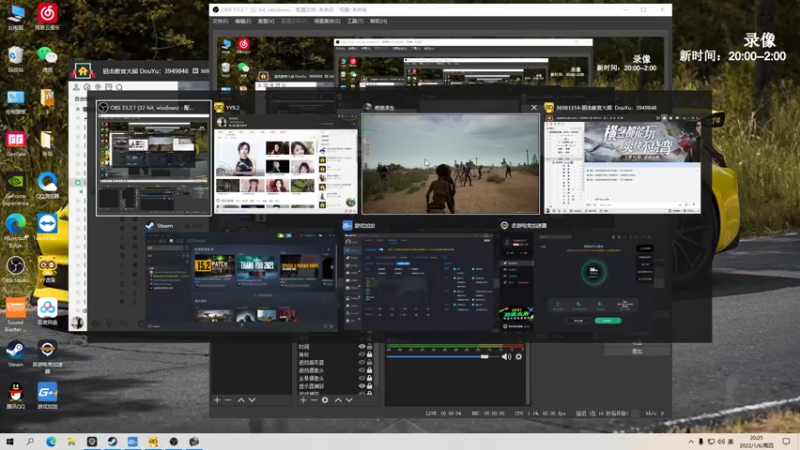800x450 pixels.
Task: Adjust the OBS mixer volume slider
Action: pyautogui.click(x=485, y=356)
